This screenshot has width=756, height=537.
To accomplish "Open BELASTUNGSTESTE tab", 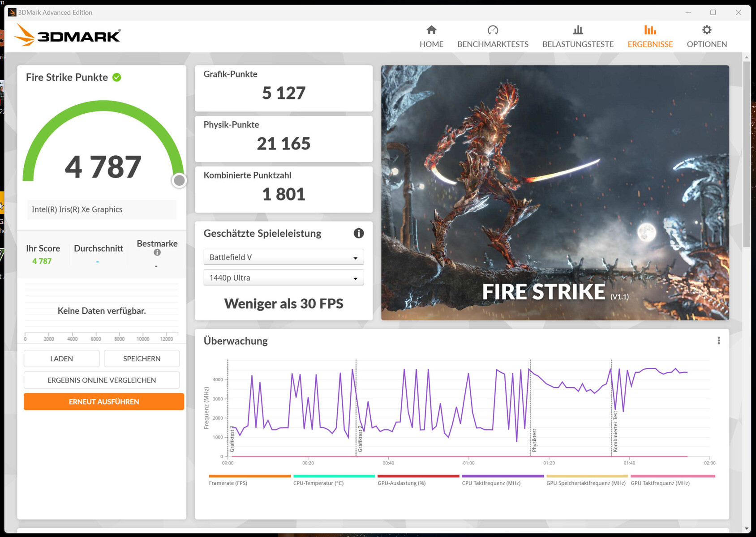I will click(x=578, y=37).
